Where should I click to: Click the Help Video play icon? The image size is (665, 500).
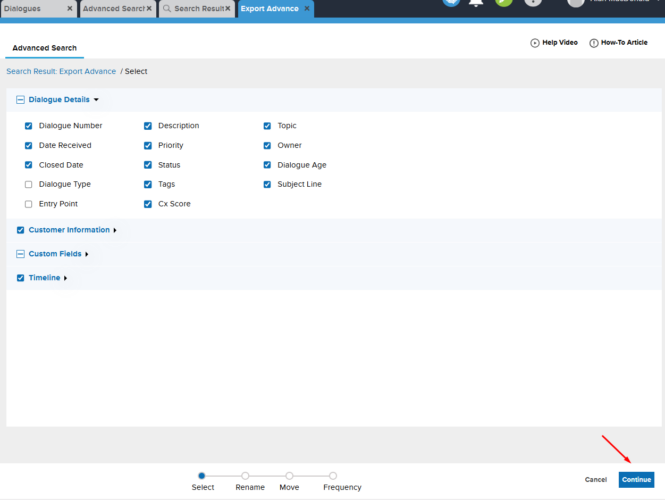click(x=534, y=43)
